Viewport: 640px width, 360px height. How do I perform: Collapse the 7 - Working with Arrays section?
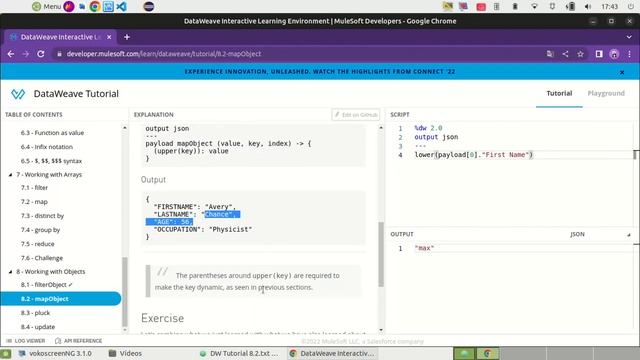[11, 175]
